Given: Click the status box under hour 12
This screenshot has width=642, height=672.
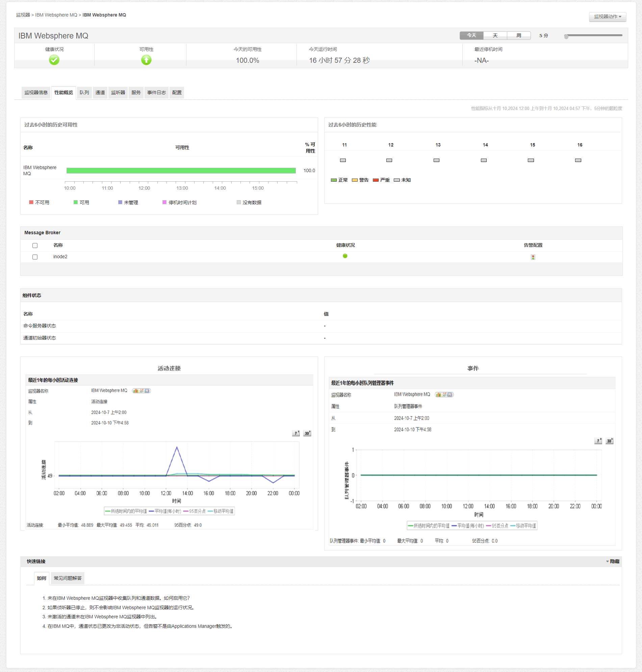Looking at the screenshot, I should pyautogui.click(x=389, y=160).
